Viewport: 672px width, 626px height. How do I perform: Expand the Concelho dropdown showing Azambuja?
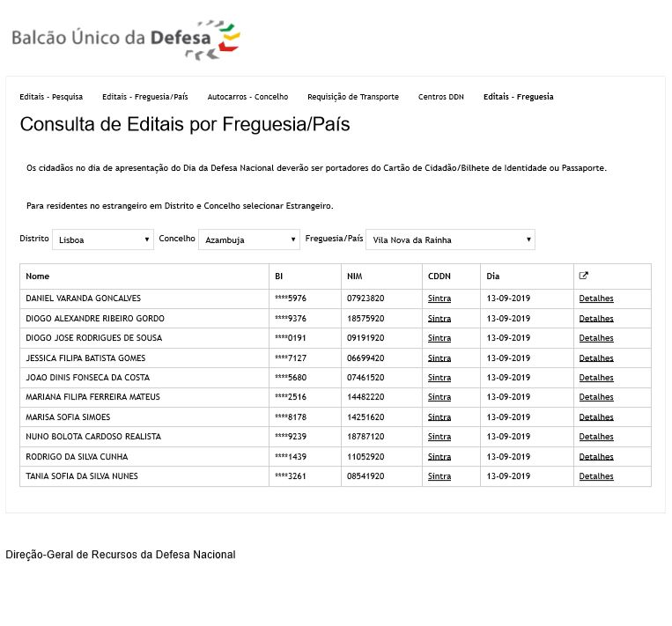pos(249,239)
